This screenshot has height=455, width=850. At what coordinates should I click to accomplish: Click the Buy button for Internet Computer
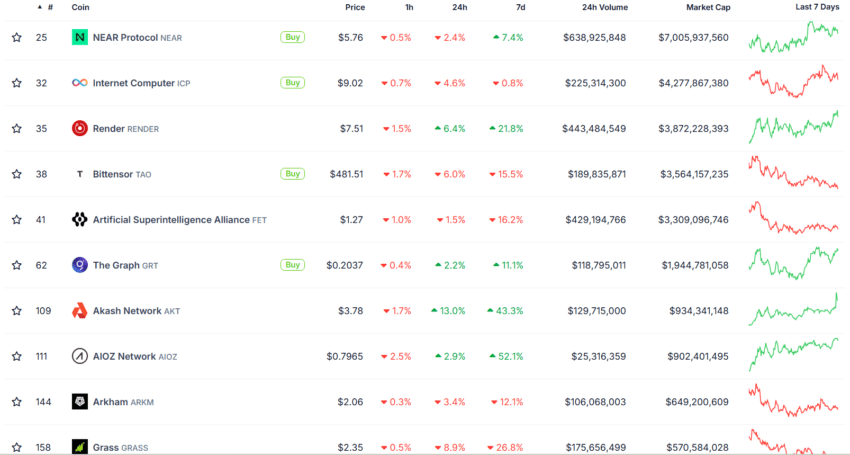[x=293, y=83]
